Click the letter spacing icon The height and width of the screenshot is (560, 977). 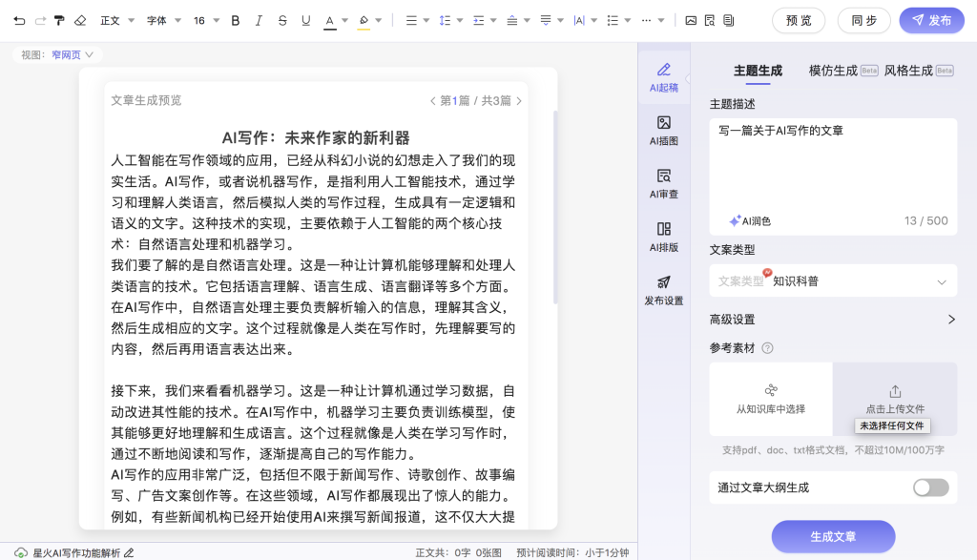pyautogui.click(x=579, y=21)
